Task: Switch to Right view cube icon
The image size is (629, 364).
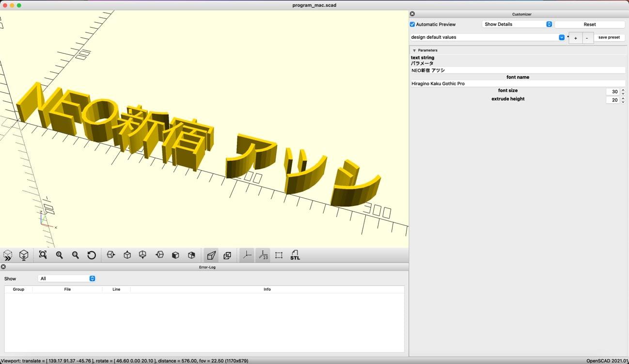Action: click(111, 255)
